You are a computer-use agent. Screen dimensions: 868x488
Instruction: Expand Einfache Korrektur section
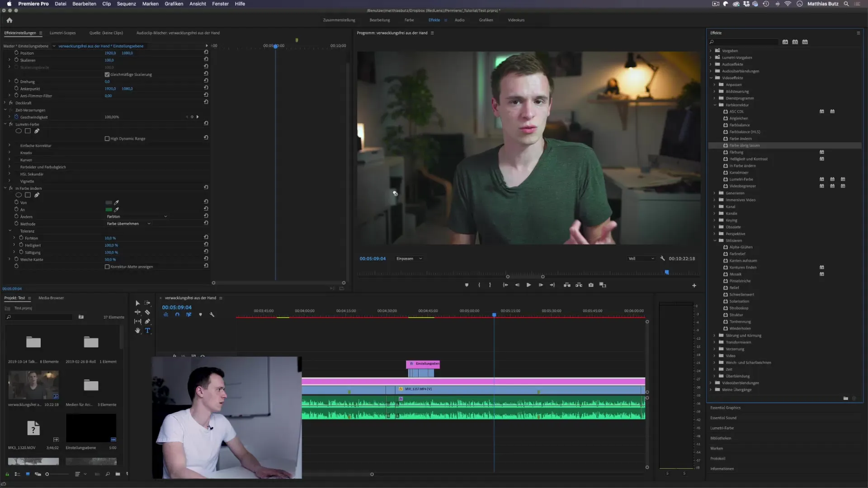coord(9,145)
